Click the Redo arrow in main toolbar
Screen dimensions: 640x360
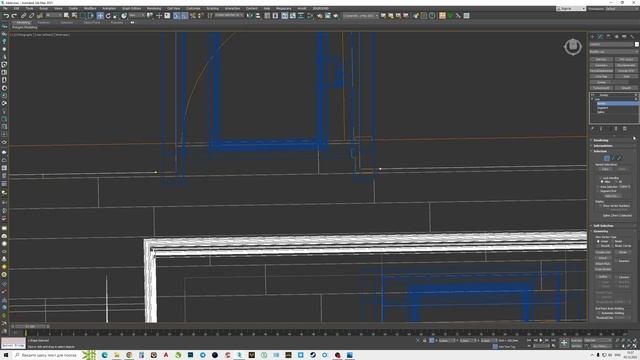[14, 16]
